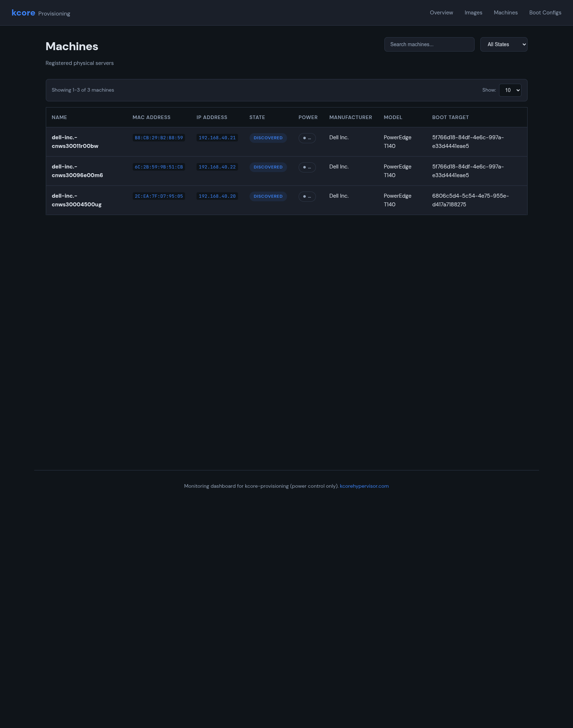Screen dimensions: 573x728
Task: Click DISCOVERED badge for 192.168.40.20 machine
Action: click(268, 196)
